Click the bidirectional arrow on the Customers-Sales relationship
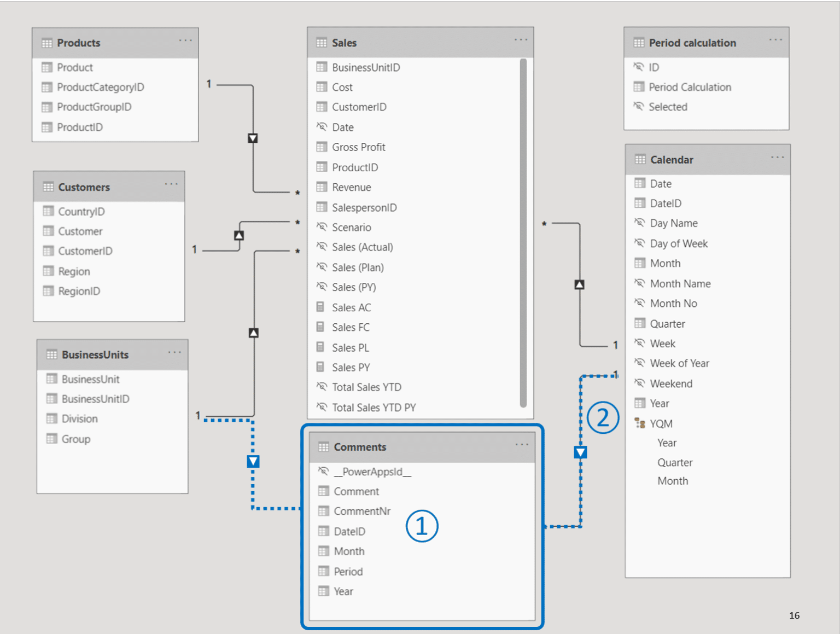Viewport: 840px width, 634px height. [239, 234]
